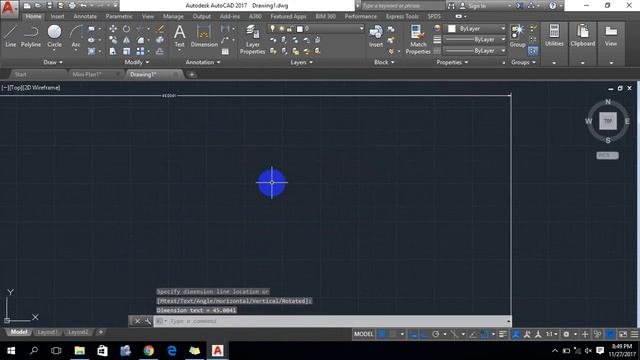
Task: Select the Polyline tool
Action: click(x=31, y=36)
